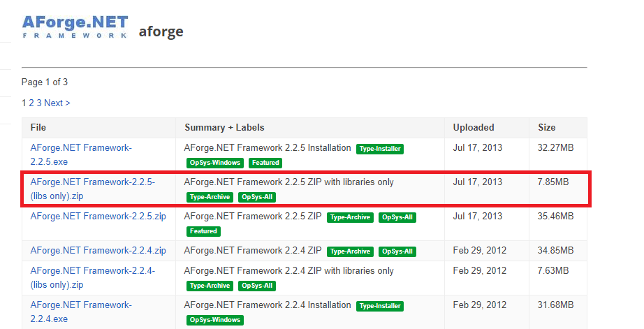Go to page 2 of results
The width and height of the screenshot is (644, 329).
(x=31, y=103)
